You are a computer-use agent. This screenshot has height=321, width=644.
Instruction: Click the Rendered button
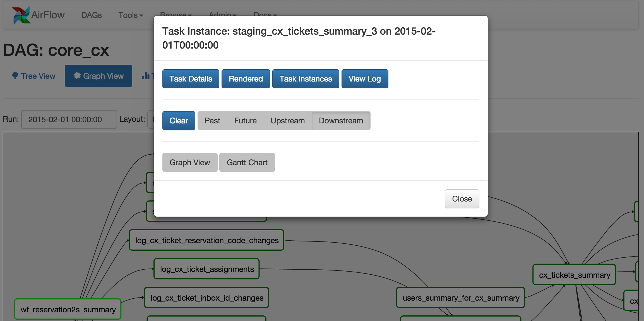tap(246, 79)
